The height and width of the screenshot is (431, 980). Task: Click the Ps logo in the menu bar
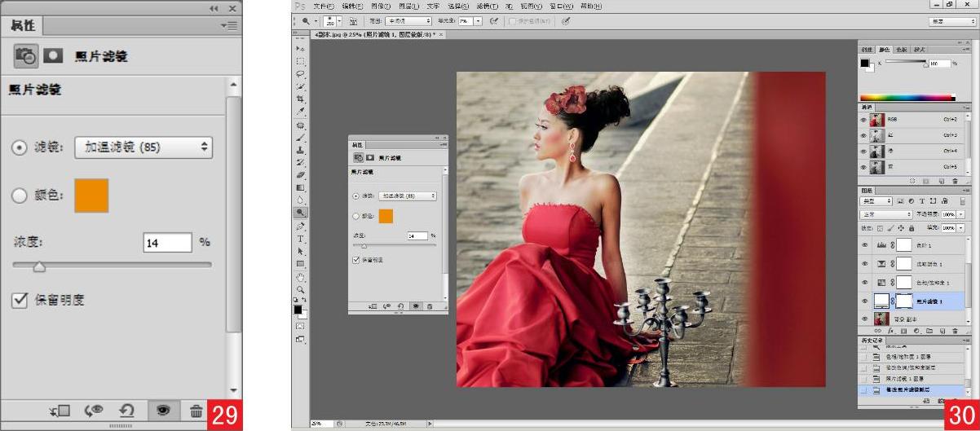(x=301, y=6)
